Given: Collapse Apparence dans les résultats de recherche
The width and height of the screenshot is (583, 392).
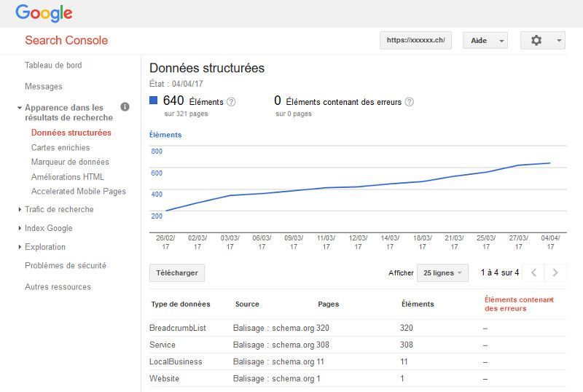Looking at the screenshot, I should point(20,108).
